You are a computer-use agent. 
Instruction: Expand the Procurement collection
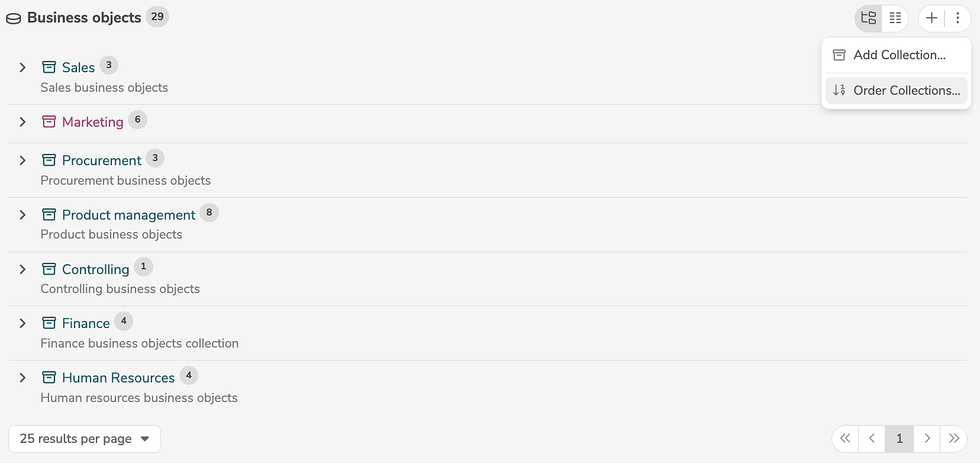(22, 160)
